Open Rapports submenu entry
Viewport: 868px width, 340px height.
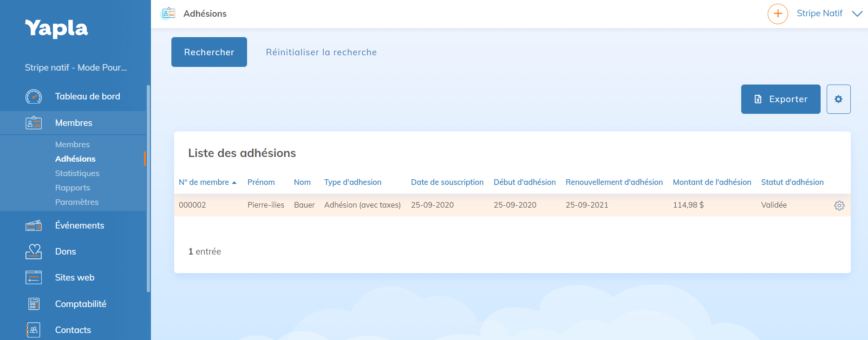pyautogui.click(x=72, y=188)
